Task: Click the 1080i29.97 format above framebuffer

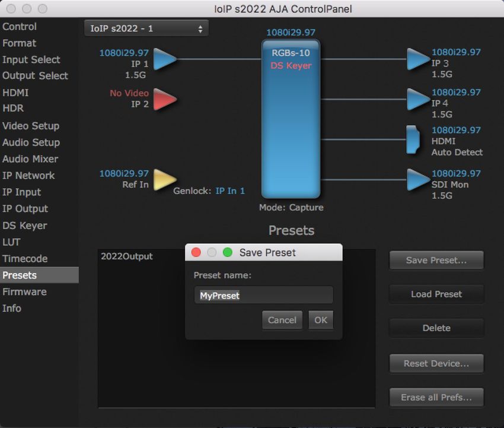Action: click(x=291, y=32)
